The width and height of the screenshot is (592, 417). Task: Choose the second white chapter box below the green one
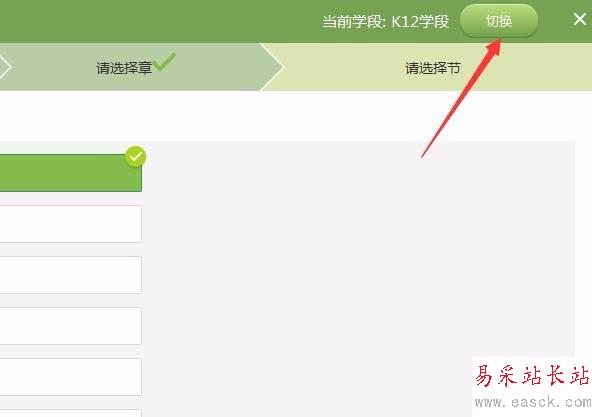(71, 275)
